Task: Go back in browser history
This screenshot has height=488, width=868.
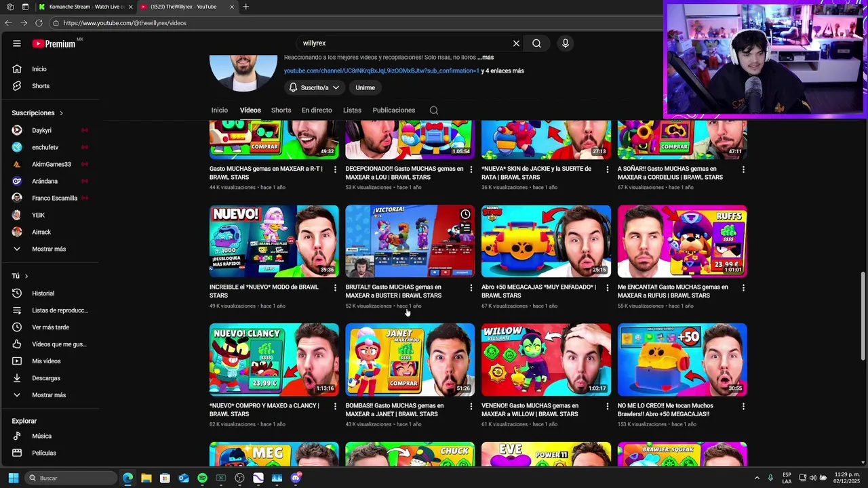Action: click(x=8, y=23)
